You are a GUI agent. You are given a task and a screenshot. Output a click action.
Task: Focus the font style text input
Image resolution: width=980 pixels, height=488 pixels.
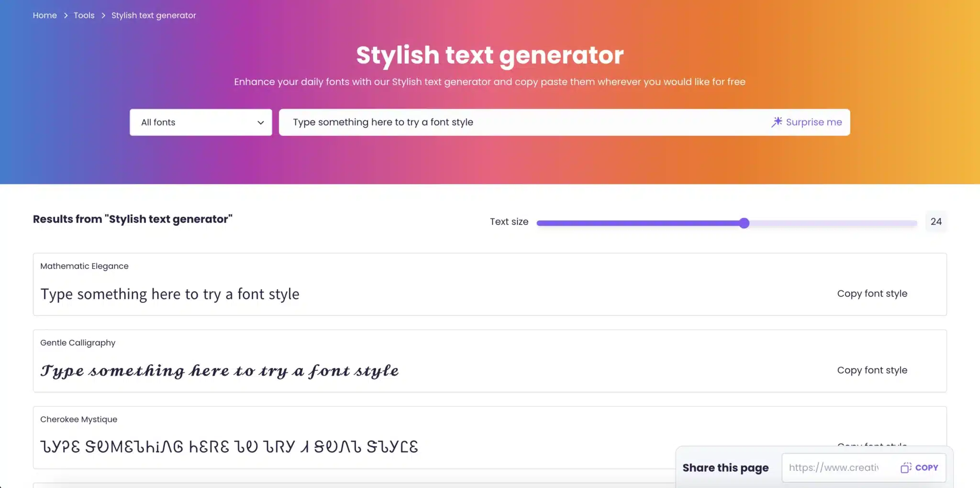pyautogui.click(x=524, y=122)
